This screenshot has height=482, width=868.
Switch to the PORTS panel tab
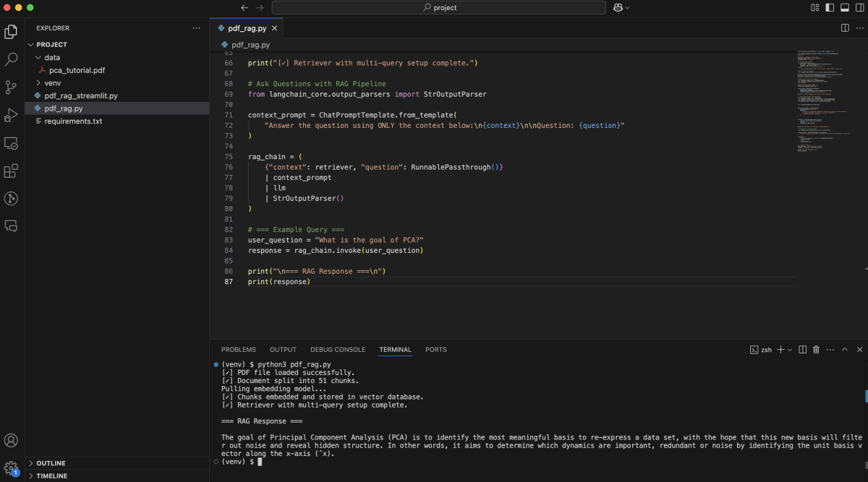coord(436,350)
